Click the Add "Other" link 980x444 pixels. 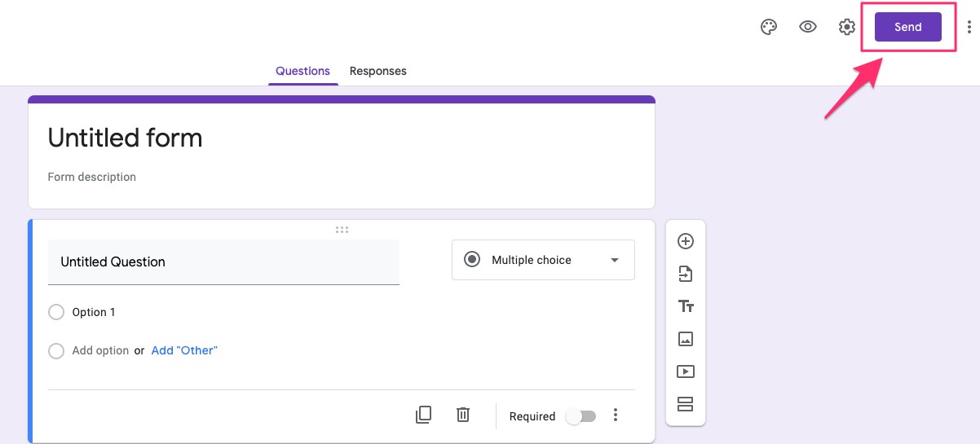point(184,350)
